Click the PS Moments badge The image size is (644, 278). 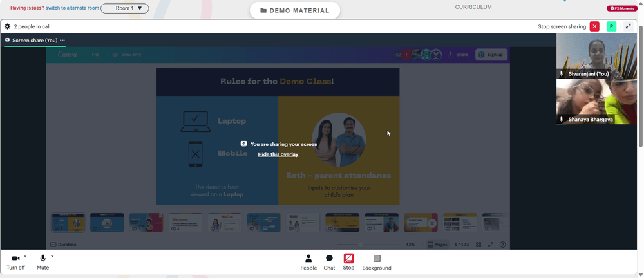pos(622,8)
